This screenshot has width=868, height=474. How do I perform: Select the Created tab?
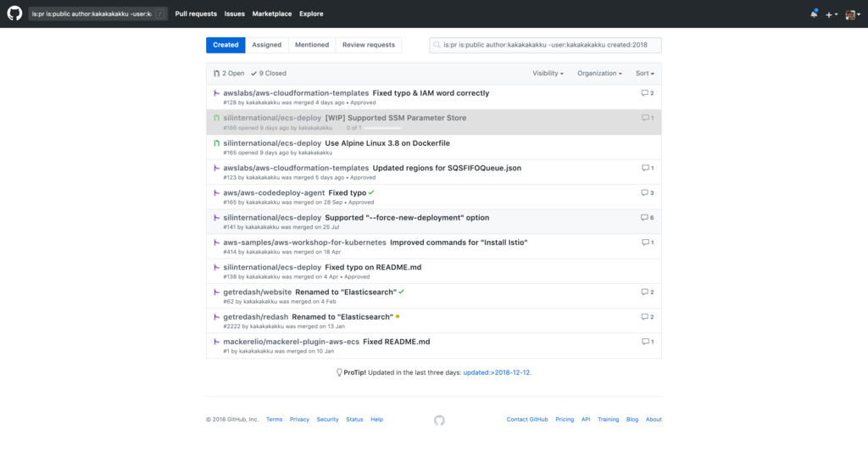225,45
